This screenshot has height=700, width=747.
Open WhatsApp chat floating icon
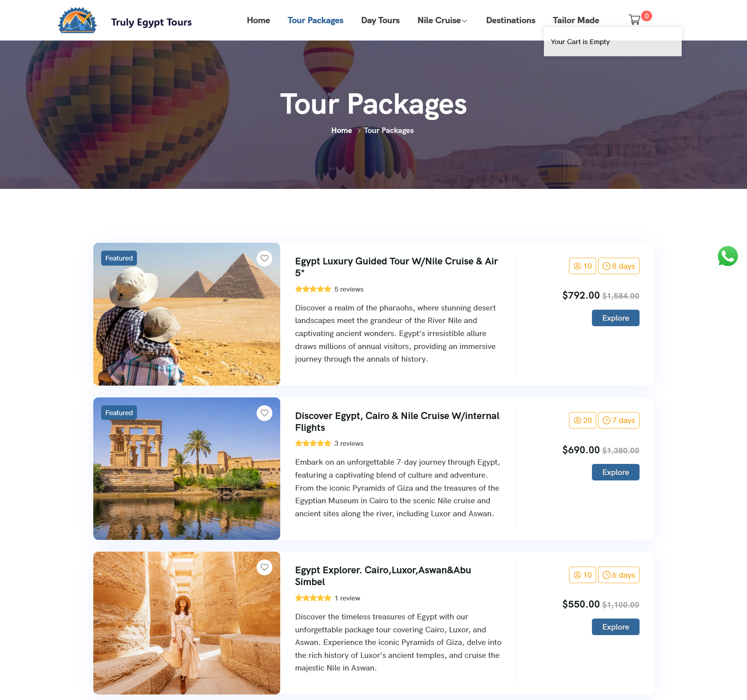pyautogui.click(x=727, y=256)
